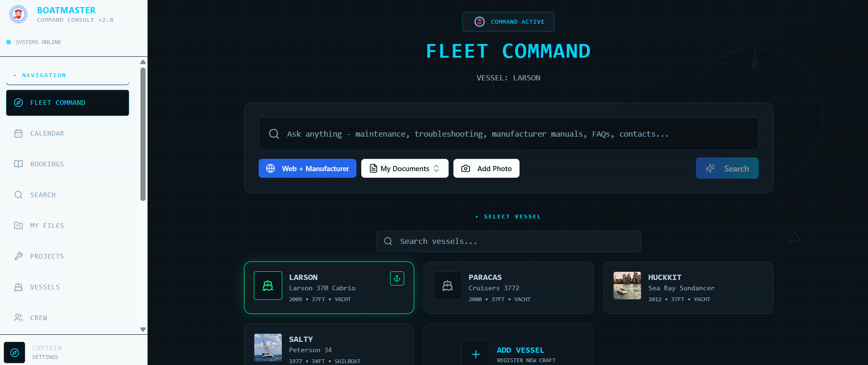Image resolution: width=868 pixels, height=365 pixels.
Task: Click the Search magnifier icon in sidebar
Action: point(18,194)
